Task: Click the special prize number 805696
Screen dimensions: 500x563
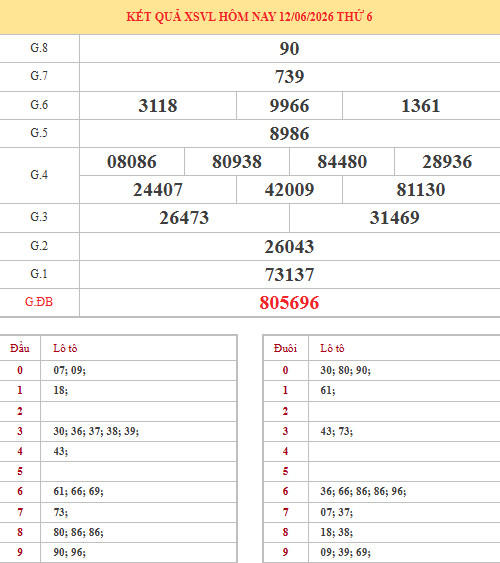Action: click(289, 303)
